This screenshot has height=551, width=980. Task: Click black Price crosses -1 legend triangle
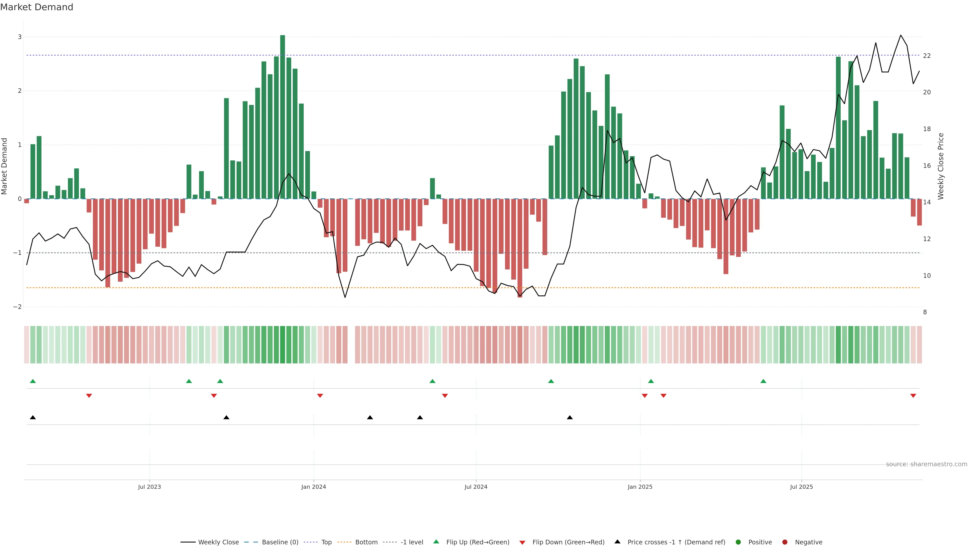tap(617, 542)
